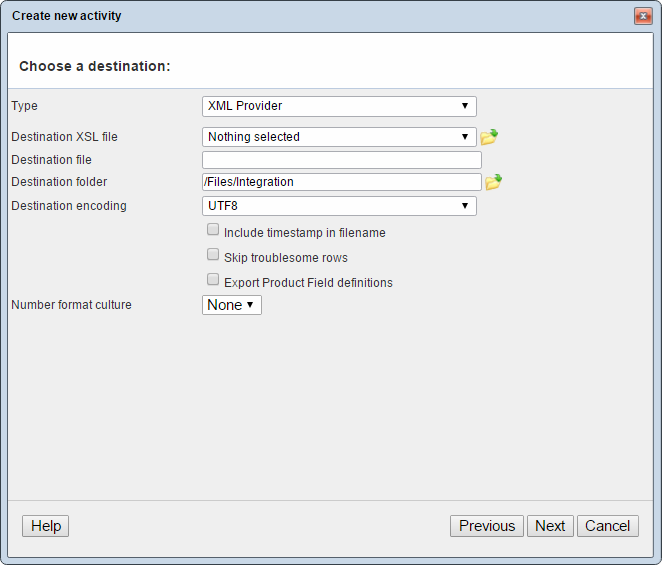Cancel the new activity dialog
662x565 pixels.
608,526
